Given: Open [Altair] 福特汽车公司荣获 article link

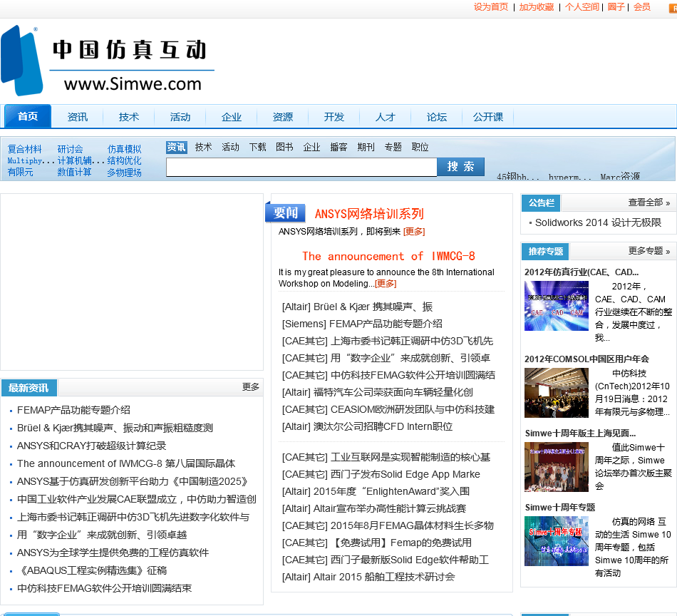Looking at the screenshot, I should click(378, 392).
